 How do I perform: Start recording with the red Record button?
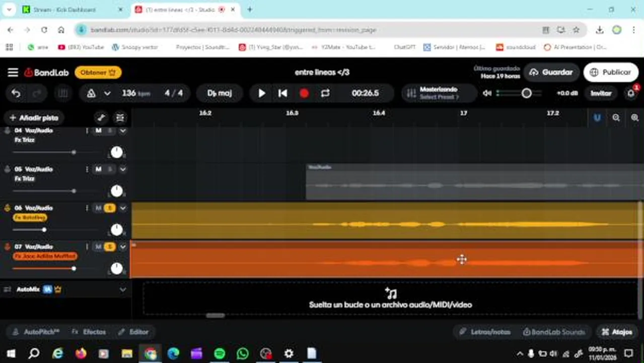tap(304, 93)
